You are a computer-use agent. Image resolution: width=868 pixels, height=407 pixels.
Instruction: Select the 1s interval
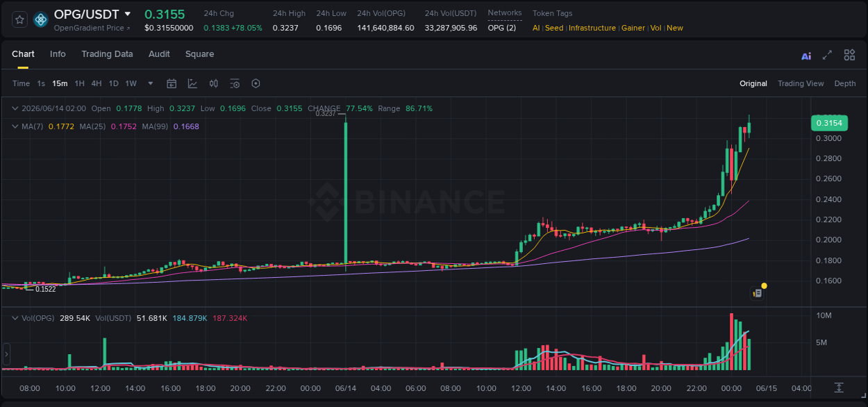41,83
